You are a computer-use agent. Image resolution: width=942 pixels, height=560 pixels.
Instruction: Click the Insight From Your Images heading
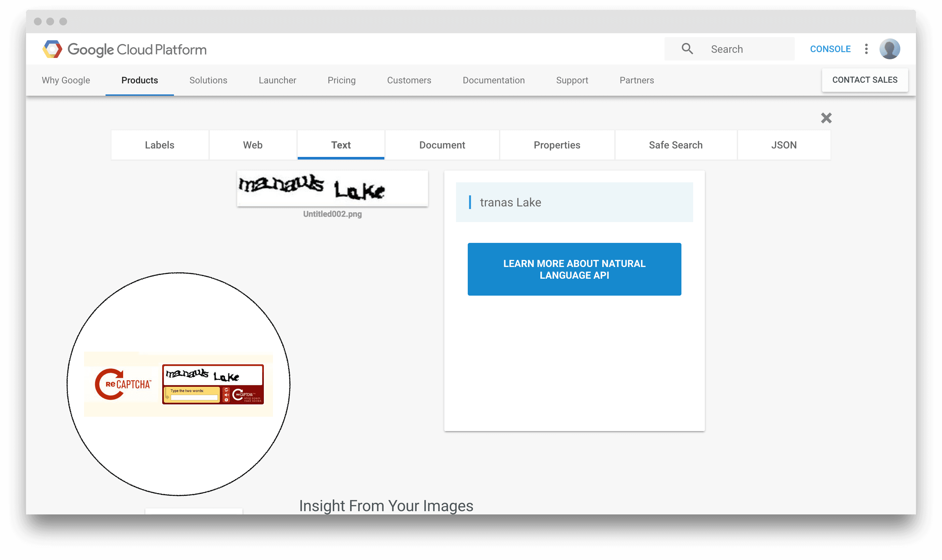pyautogui.click(x=386, y=506)
